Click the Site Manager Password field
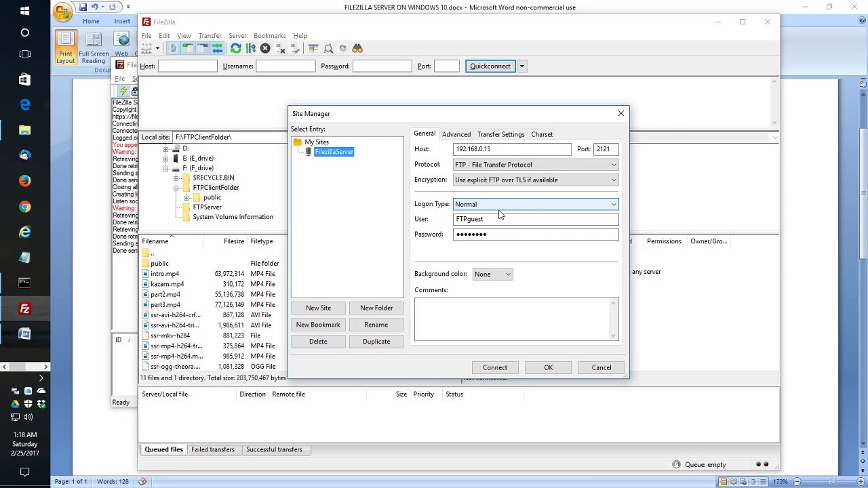Viewport: 868px width, 488px height. [536, 235]
